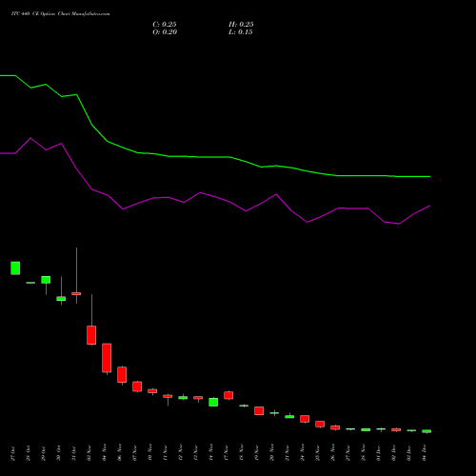This screenshot has width=476, height=476.
Task: Click the 31 Oct date label
Action: tap(74, 453)
